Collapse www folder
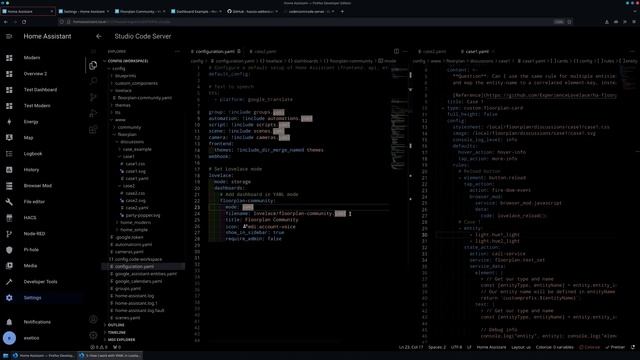Viewport: 640px width, 360px height. pyautogui.click(x=120, y=120)
